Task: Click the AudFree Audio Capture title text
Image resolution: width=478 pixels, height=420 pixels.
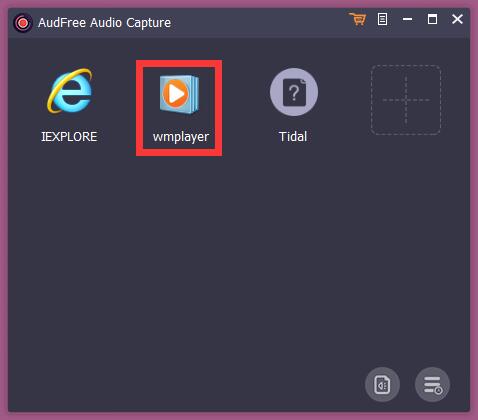Action: point(104,23)
